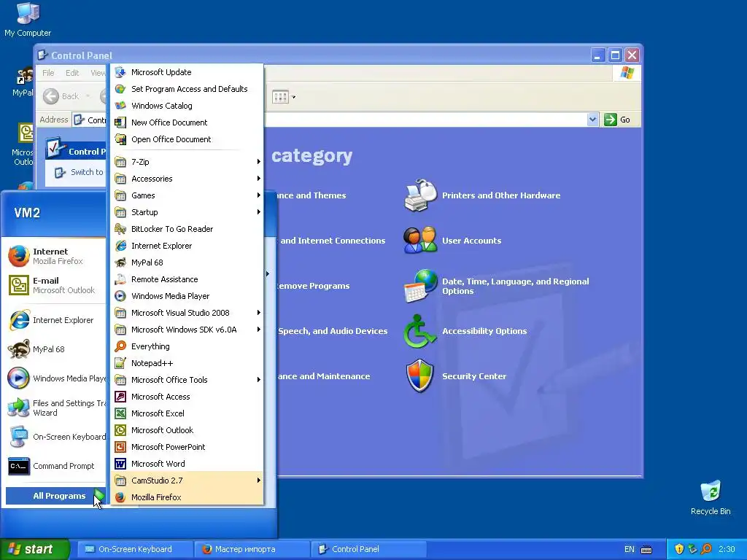Image resolution: width=747 pixels, height=560 pixels.
Task: Open Internet Mozilla Firefox pinned item
Action: [x=56, y=256]
